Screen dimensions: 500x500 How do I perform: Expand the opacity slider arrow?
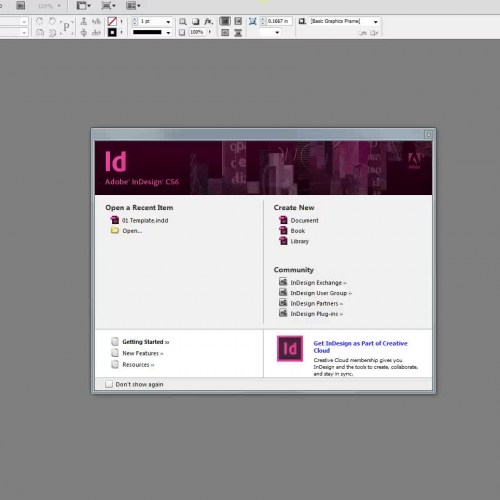pyautogui.click(x=210, y=32)
